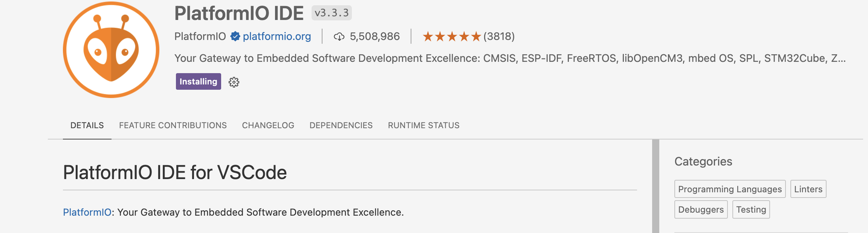Click the PlatformIO publisher name
Image resolution: width=868 pixels, height=233 pixels.
200,36
